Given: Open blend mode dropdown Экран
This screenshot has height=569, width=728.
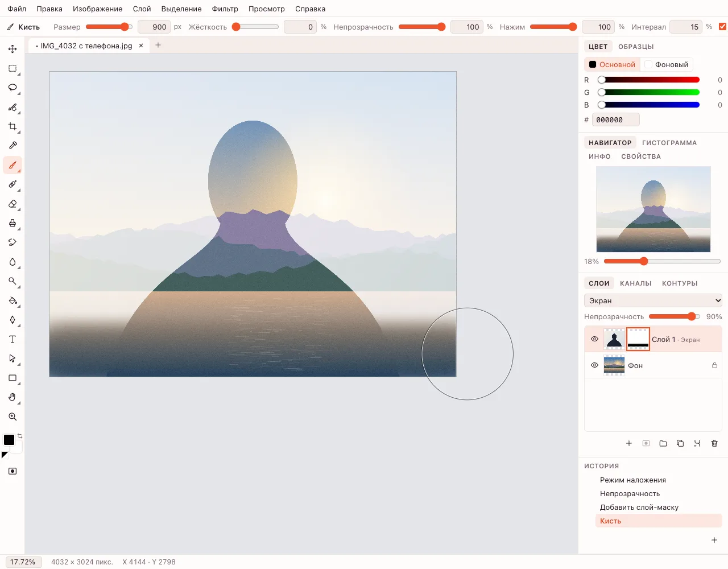Looking at the screenshot, I should pos(653,300).
